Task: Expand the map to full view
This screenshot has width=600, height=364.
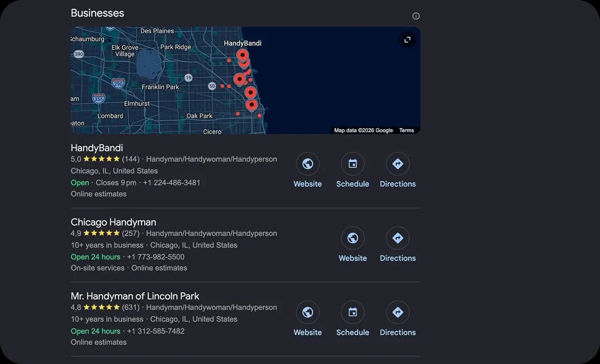Action: [408, 40]
